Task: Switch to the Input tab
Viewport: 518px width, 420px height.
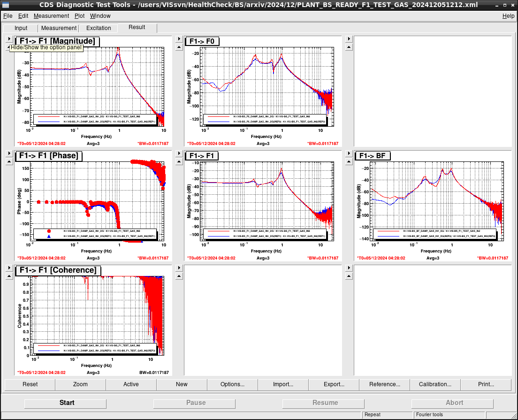Action: tap(21, 28)
